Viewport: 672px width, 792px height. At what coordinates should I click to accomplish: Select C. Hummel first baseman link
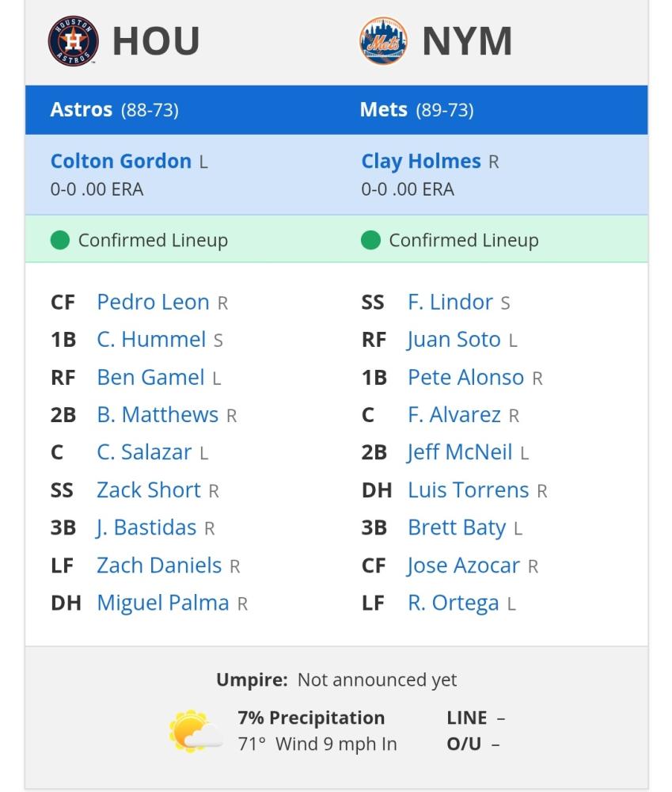click(x=151, y=340)
